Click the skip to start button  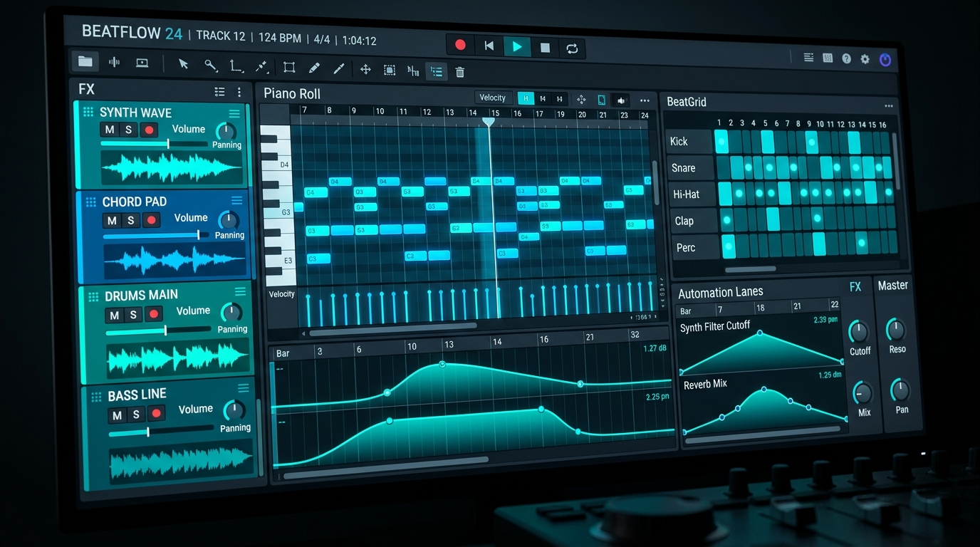click(489, 46)
